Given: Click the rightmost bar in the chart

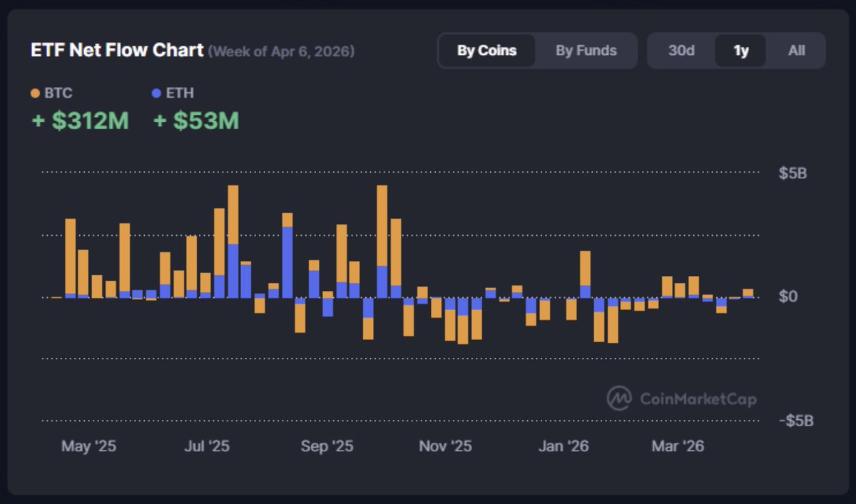Looking at the screenshot, I should pyautogui.click(x=748, y=293).
